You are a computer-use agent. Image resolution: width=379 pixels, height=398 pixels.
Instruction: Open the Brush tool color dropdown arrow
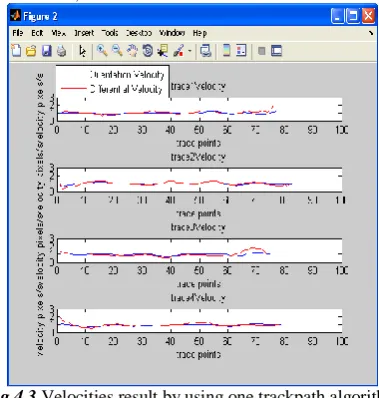point(190,51)
